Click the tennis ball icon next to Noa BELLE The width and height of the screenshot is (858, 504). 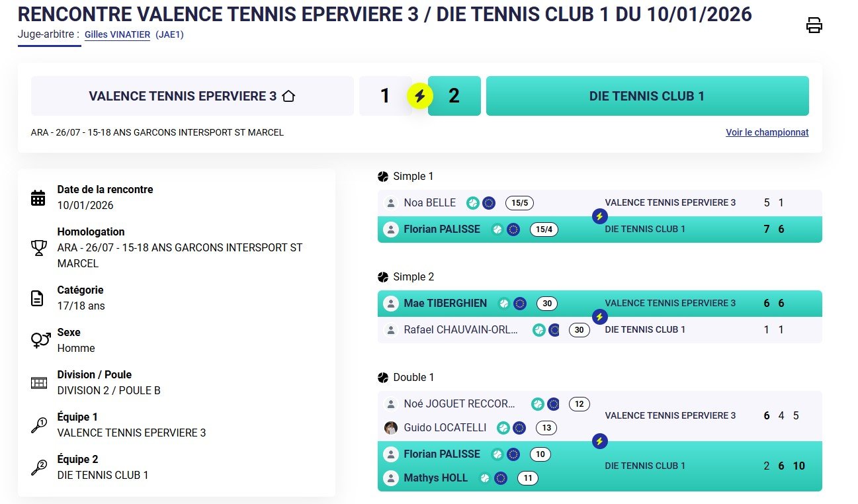pyautogui.click(x=472, y=203)
